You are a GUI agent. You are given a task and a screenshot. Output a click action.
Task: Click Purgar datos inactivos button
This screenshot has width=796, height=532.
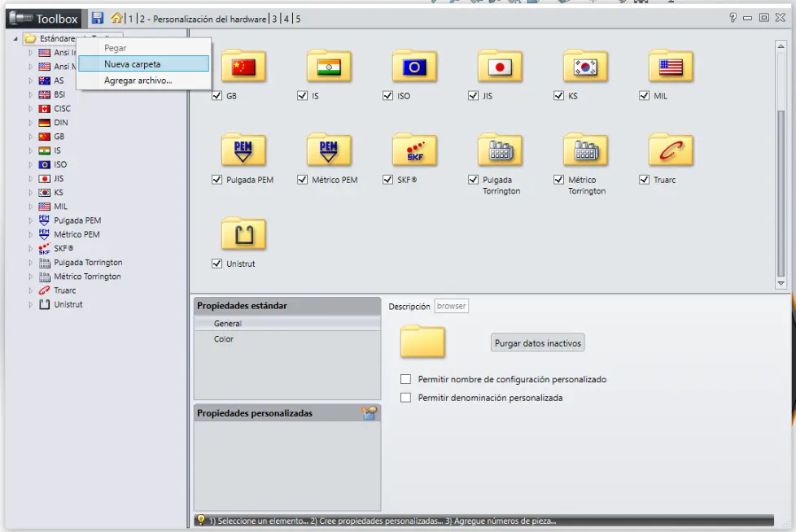(538, 343)
